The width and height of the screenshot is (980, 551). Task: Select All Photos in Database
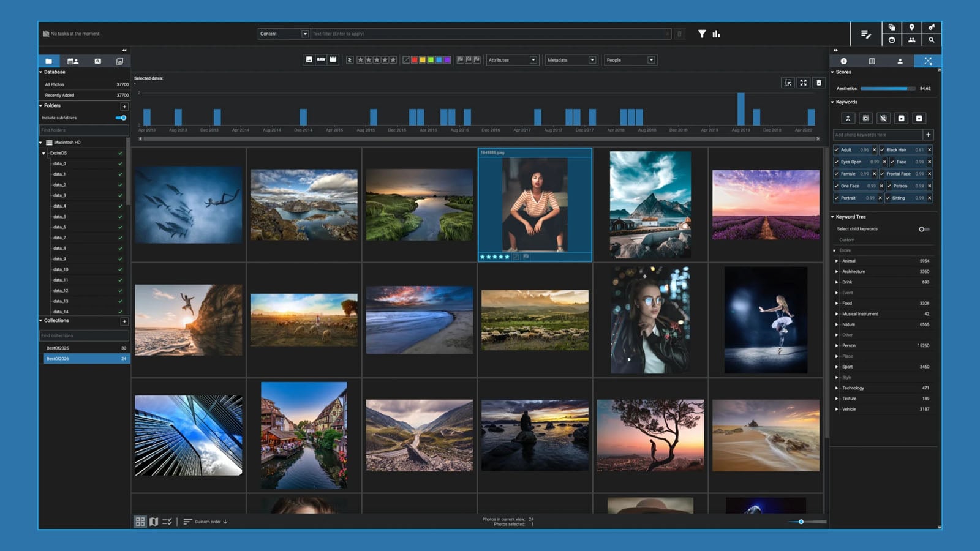pyautogui.click(x=86, y=84)
